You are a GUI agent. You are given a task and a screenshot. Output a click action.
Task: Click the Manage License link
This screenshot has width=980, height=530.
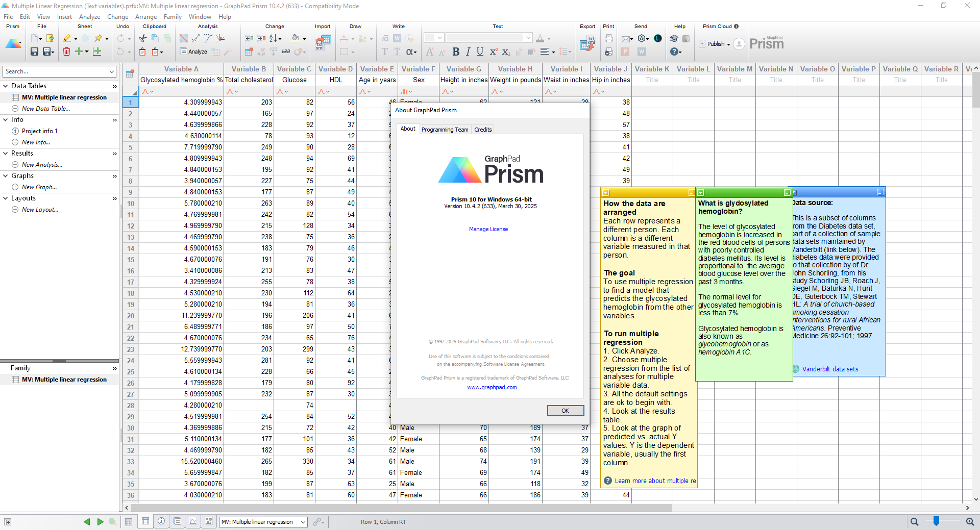click(488, 229)
